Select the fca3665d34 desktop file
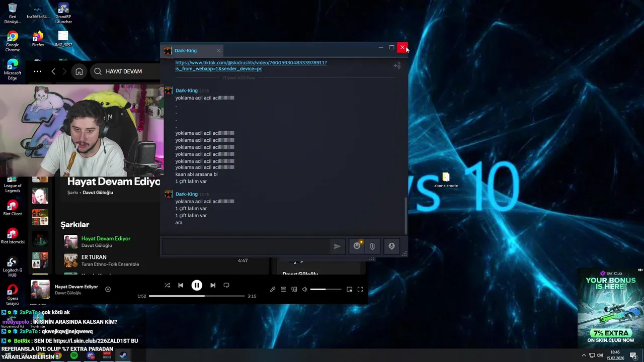Screen dimensions: 644x362 38,12
